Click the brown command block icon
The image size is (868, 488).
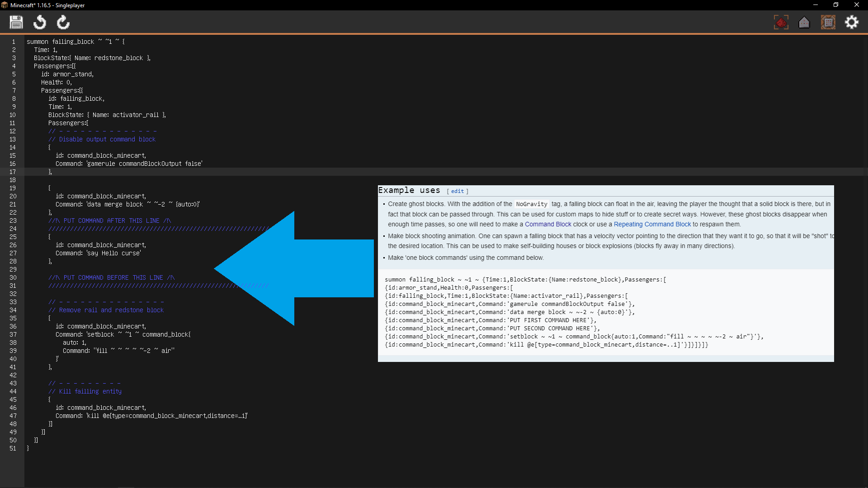[828, 22]
